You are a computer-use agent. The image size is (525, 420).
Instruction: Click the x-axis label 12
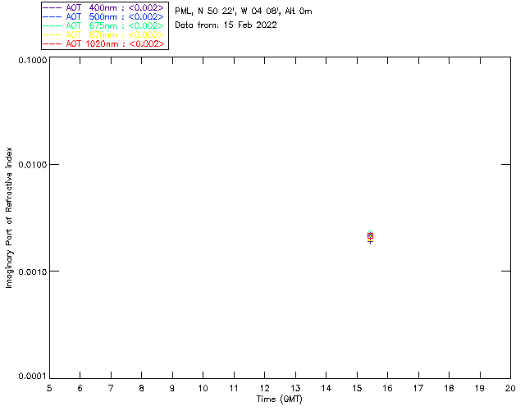[x=264, y=388]
